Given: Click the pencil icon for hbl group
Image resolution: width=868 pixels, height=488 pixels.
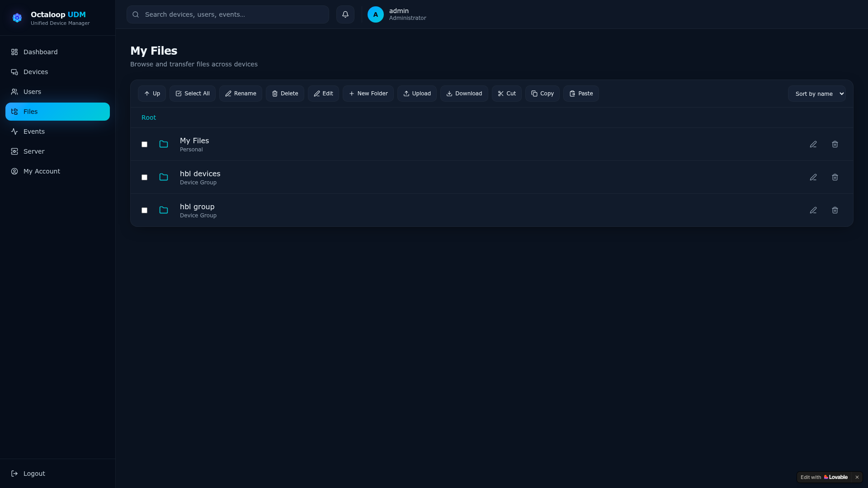Looking at the screenshot, I should pyautogui.click(x=813, y=210).
